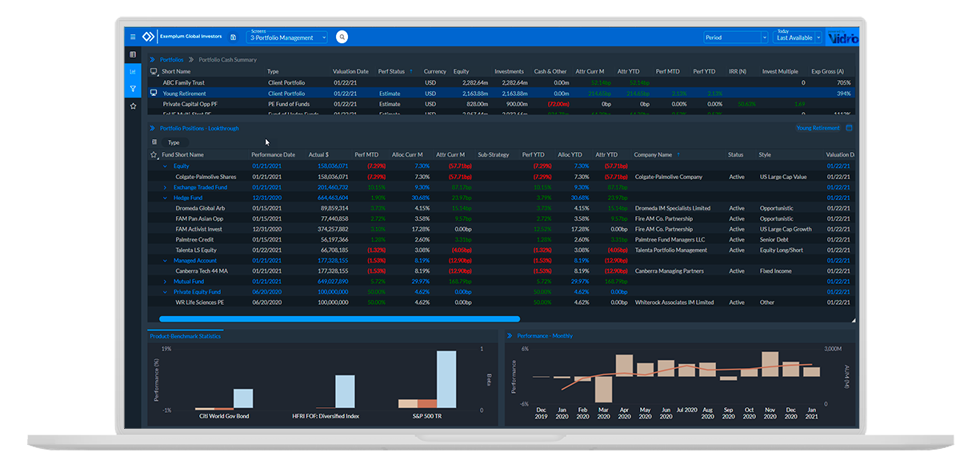Open the sidebar chart icon
Screen dimensions: 980x460
pyautogui.click(x=133, y=71)
